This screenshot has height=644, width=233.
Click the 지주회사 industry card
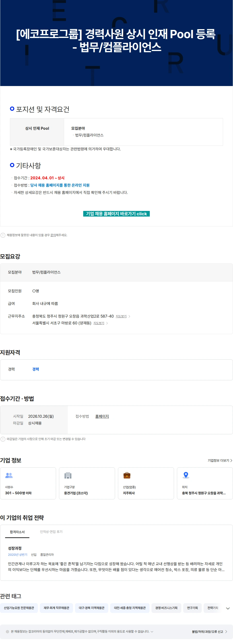[146, 483]
